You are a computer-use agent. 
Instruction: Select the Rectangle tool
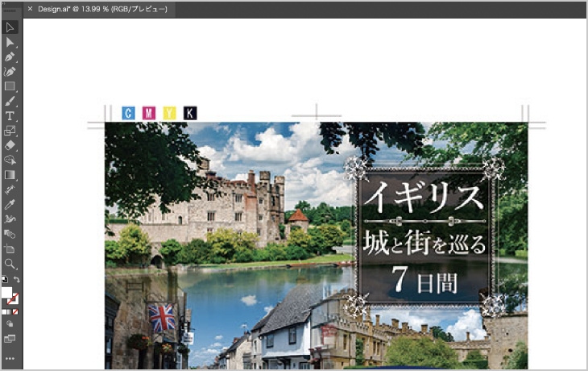[10, 86]
